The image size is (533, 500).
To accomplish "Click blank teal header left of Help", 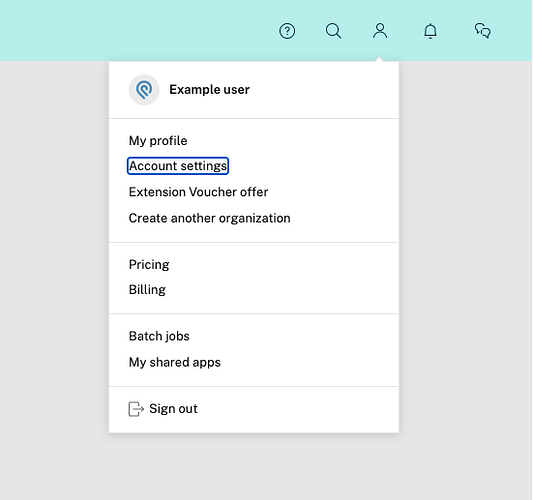I will tap(136, 31).
